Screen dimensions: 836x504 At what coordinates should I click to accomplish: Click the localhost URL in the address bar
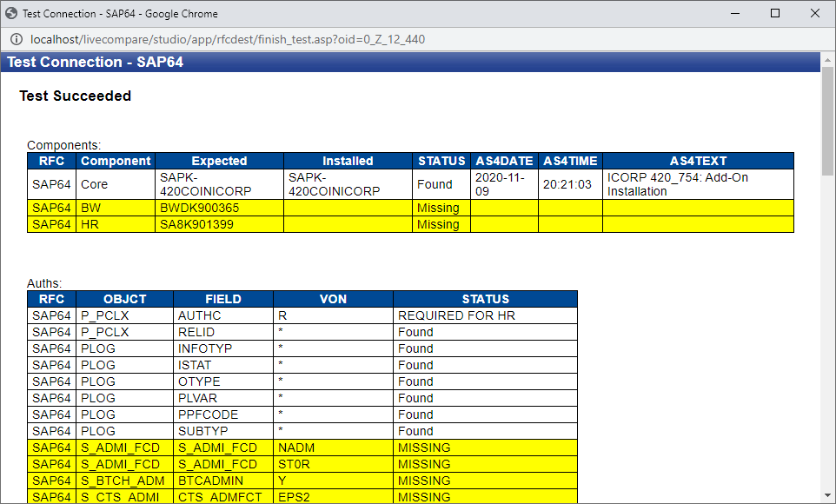click(228, 39)
